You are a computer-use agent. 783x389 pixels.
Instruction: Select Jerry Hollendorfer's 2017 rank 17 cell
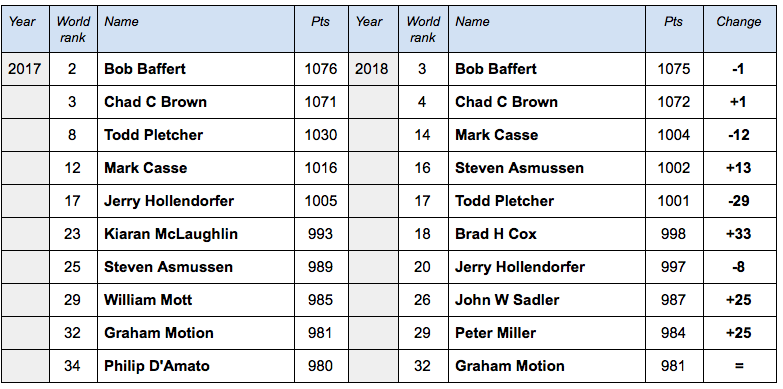point(73,201)
